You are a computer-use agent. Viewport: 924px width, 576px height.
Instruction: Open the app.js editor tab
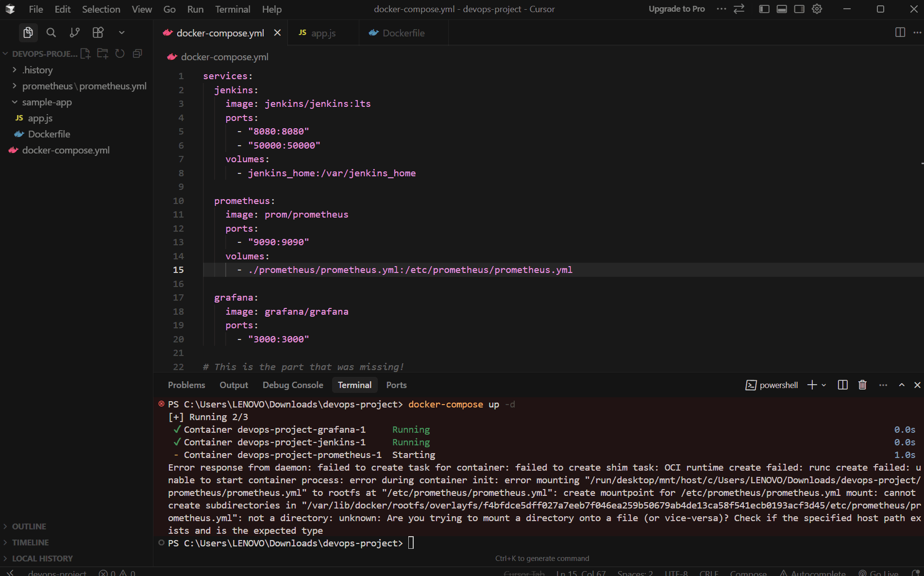click(x=323, y=33)
